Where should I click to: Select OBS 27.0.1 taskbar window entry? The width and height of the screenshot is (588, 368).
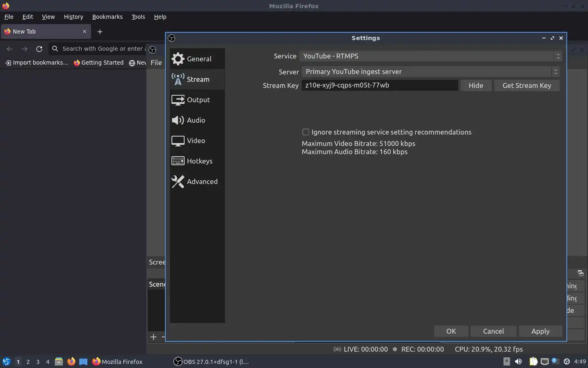(212, 361)
